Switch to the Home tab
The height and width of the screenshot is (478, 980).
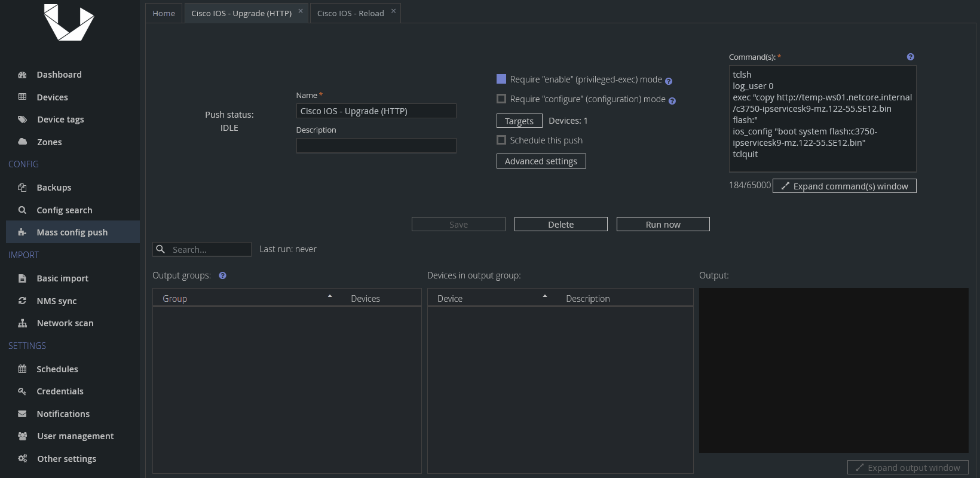164,13
